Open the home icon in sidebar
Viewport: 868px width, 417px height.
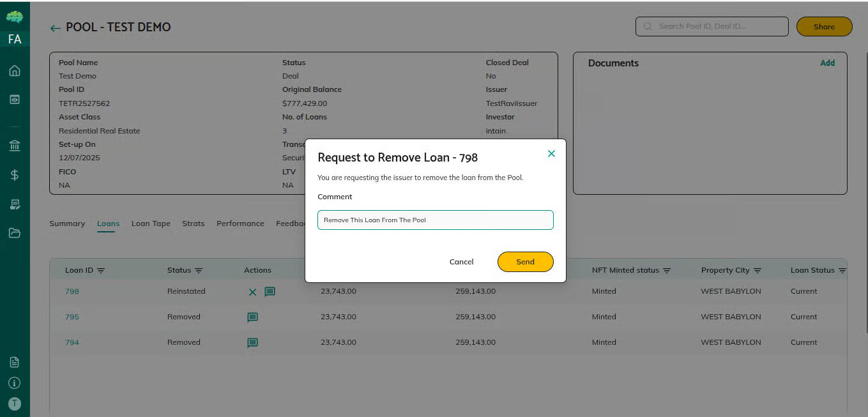click(15, 71)
